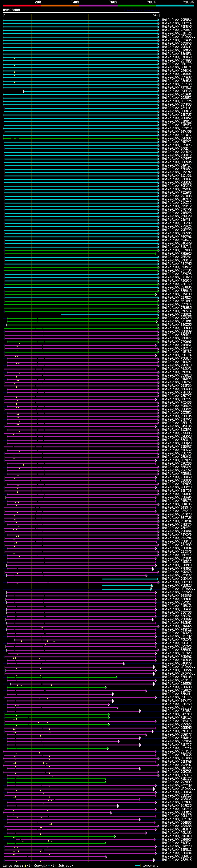The image size is (197, 868).
Task: Click the cyan ~100% identity legend segment
Action: pos(175,6)
